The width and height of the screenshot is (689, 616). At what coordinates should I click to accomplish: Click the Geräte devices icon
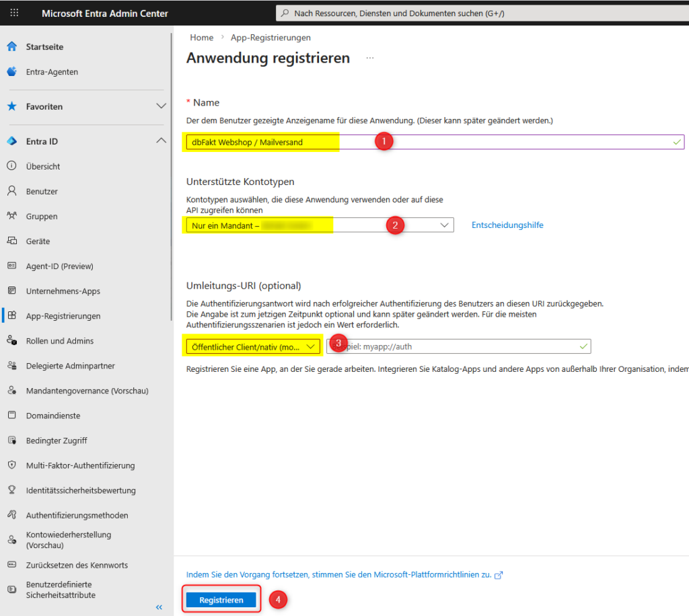pos(11,241)
